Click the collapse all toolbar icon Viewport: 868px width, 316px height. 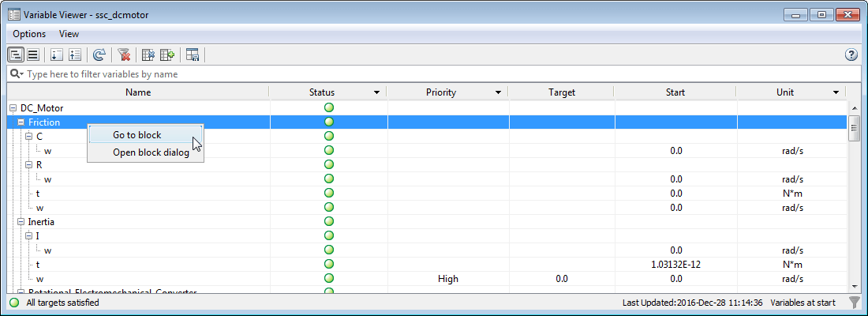click(x=75, y=55)
